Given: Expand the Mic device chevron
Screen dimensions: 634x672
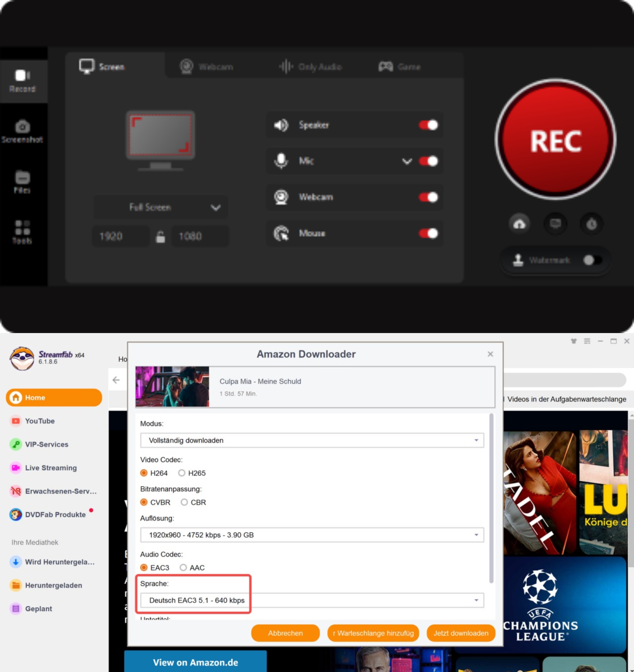Looking at the screenshot, I should pos(407,161).
